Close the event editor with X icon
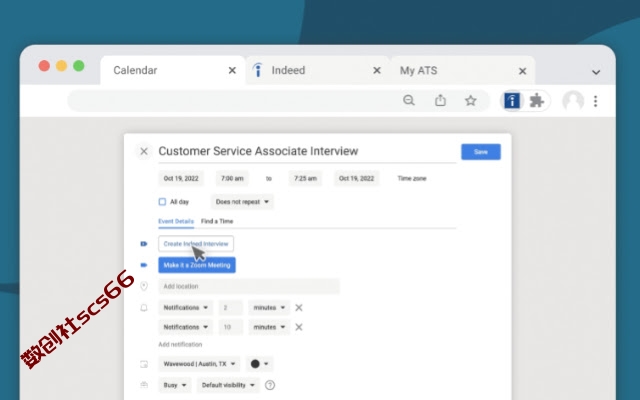Image resolution: width=640 pixels, height=400 pixels. 144,151
